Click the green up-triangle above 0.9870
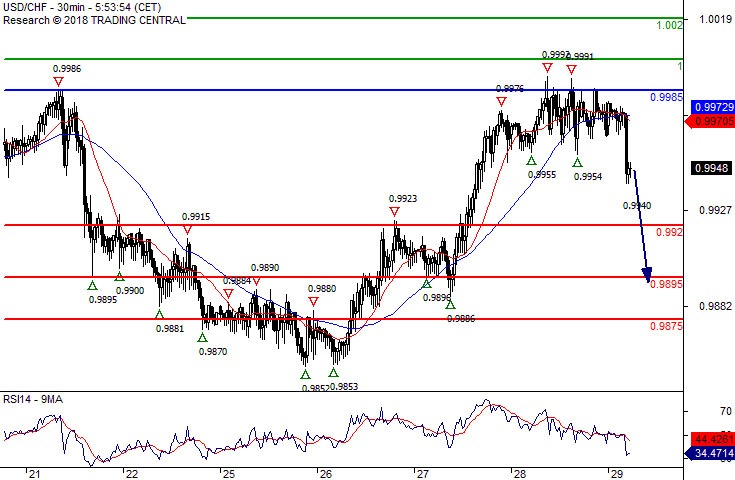The width and height of the screenshot is (735, 480). (202, 338)
